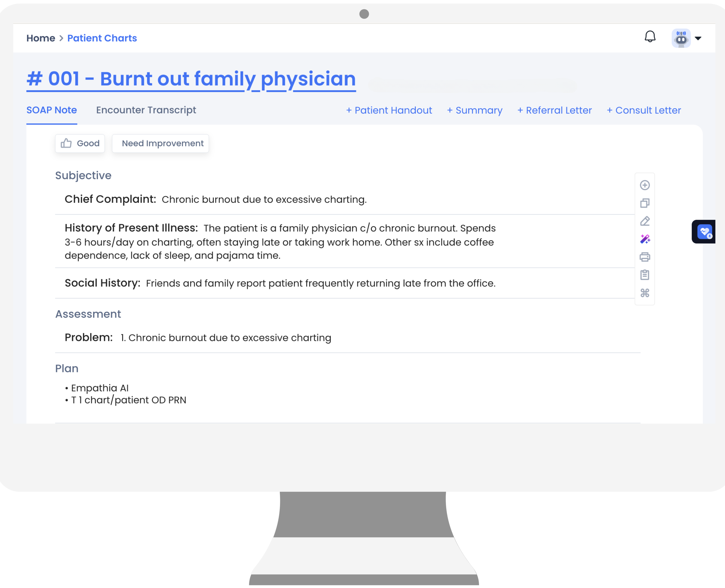This screenshot has height=588, width=725.
Task: Open the notifications bell
Action: 650,37
